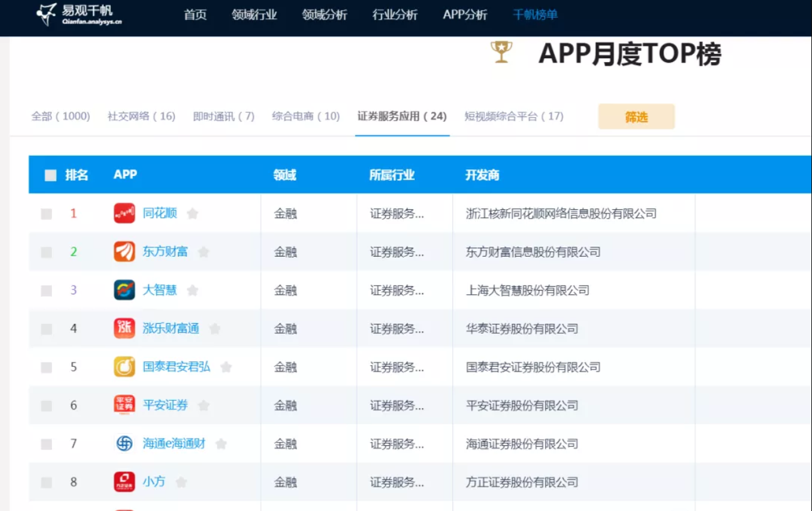The height and width of the screenshot is (511, 812).
Task: Toggle the select-all checkbox in header
Action: pos(50,175)
